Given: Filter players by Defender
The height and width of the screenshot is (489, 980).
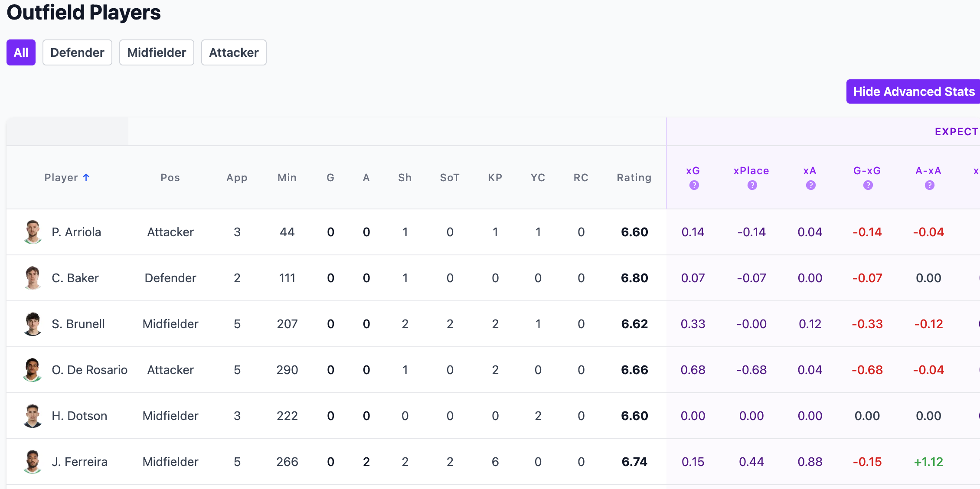Looking at the screenshot, I should point(77,52).
